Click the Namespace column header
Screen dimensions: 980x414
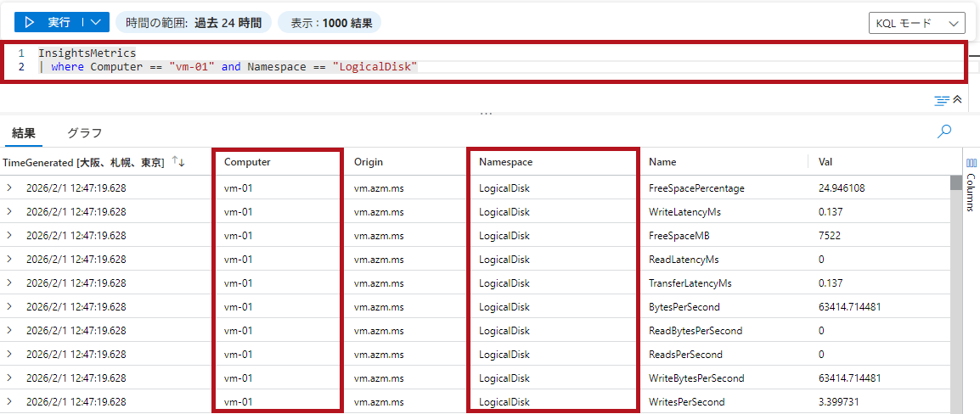tap(506, 161)
